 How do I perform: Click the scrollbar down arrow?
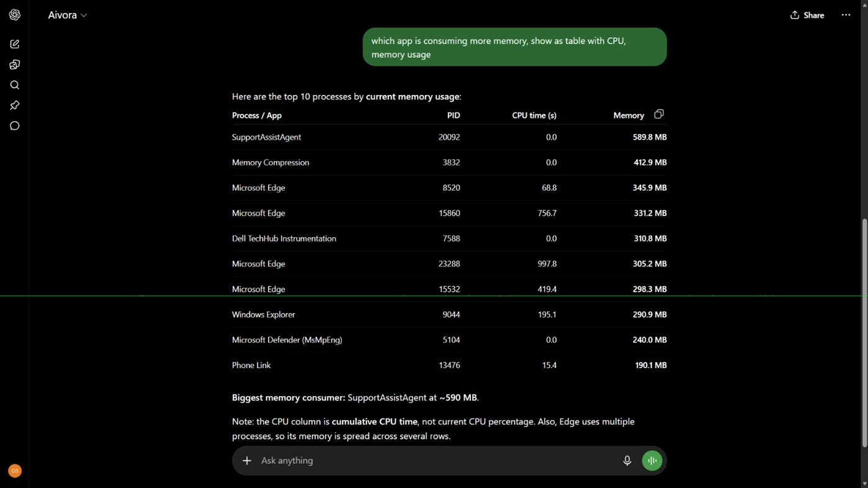coord(864,484)
